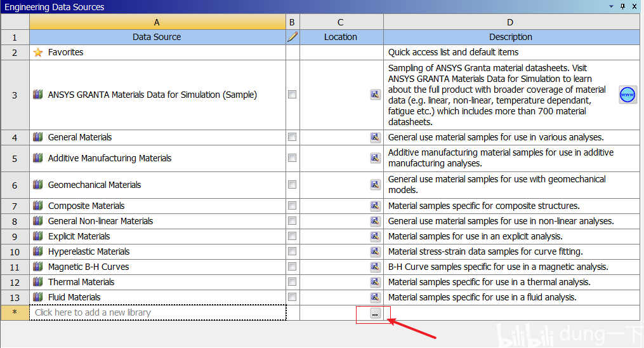
Task: Toggle edit checkbox for Additive Manufacturing Materials
Action: (292, 157)
